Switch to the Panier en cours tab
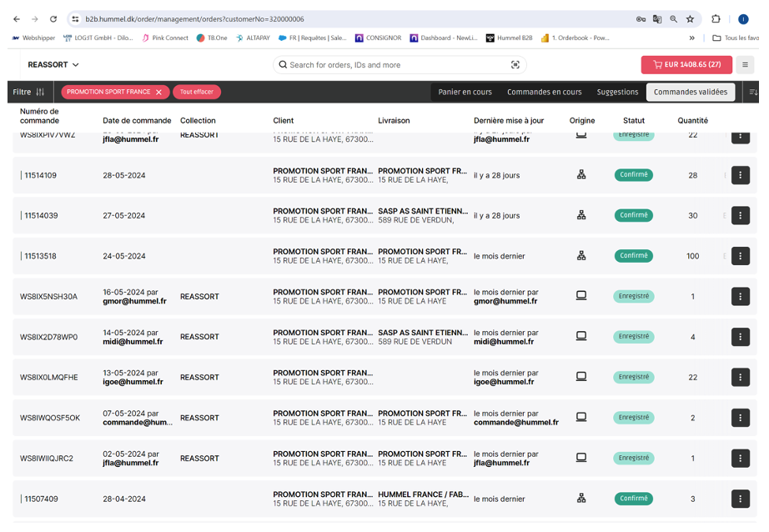 pyautogui.click(x=465, y=93)
